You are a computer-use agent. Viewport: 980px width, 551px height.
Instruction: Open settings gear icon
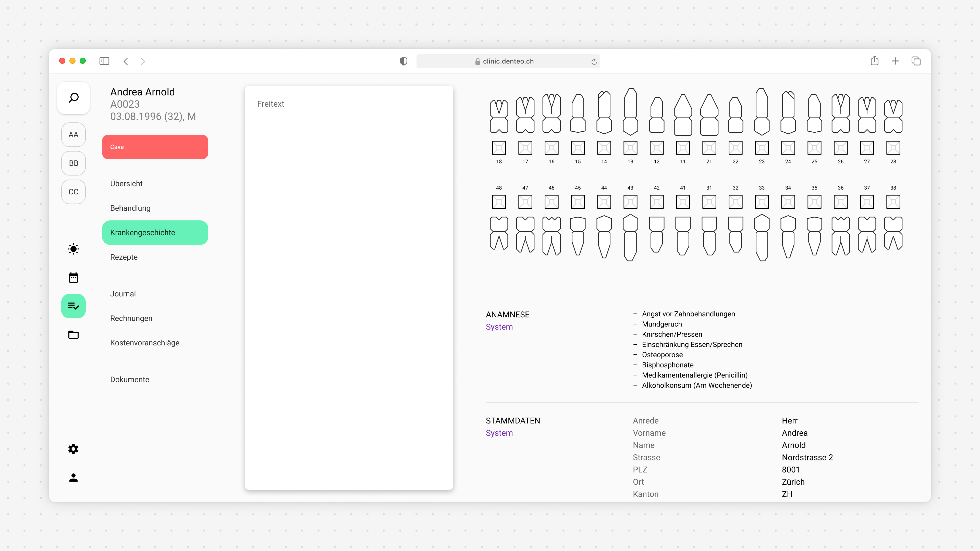click(x=73, y=449)
